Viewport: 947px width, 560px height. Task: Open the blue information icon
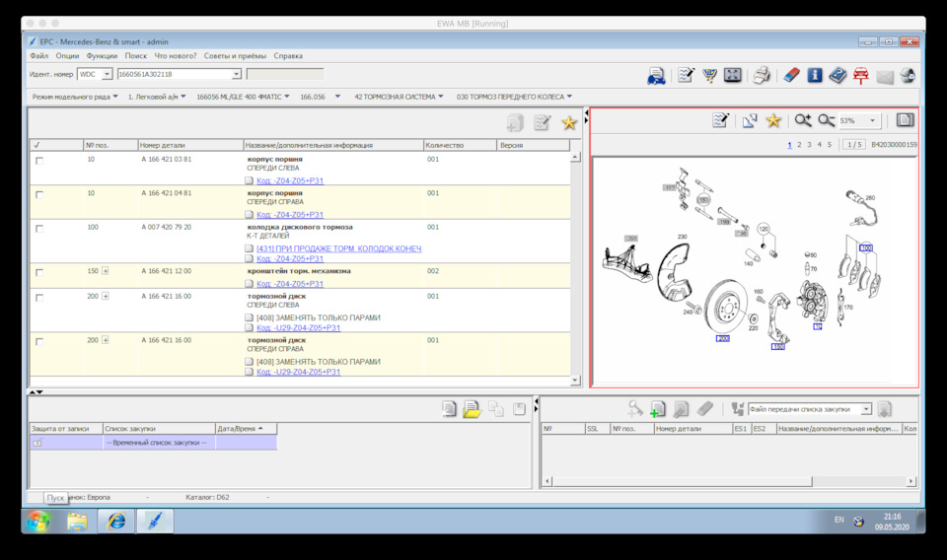(x=814, y=75)
